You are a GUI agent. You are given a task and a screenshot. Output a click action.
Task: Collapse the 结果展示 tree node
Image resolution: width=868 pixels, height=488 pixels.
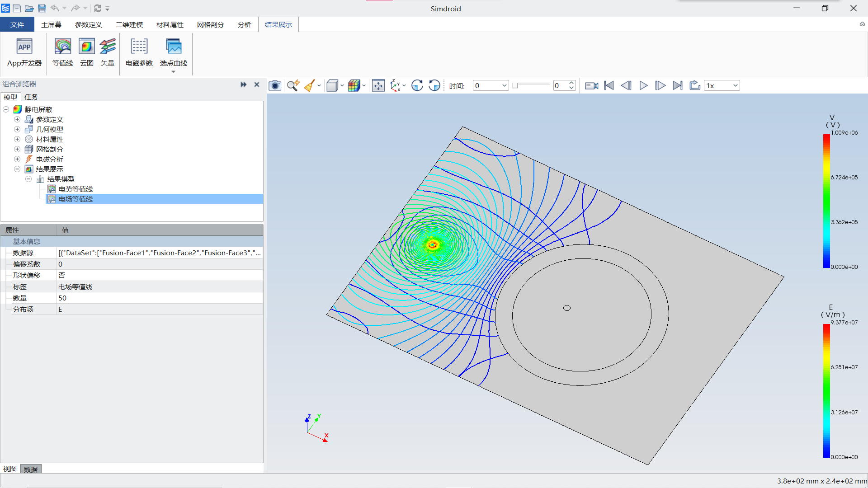click(x=17, y=169)
